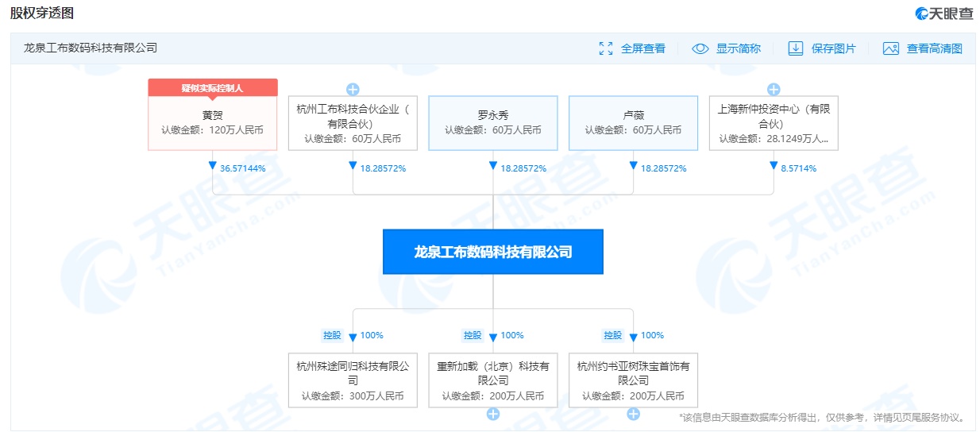This screenshot has height=432, width=980.
Task: Click company name 龙泉工布数码科技有限公司 in header bar
Action: [91, 48]
